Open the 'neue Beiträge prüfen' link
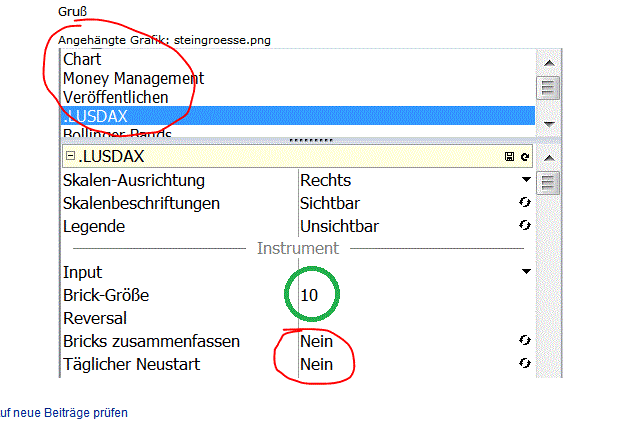The width and height of the screenshot is (626, 422). (x=63, y=412)
